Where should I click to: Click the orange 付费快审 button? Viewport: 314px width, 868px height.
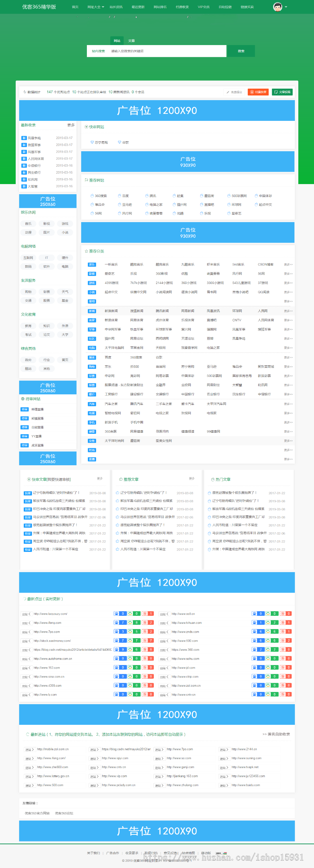[x=258, y=92]
